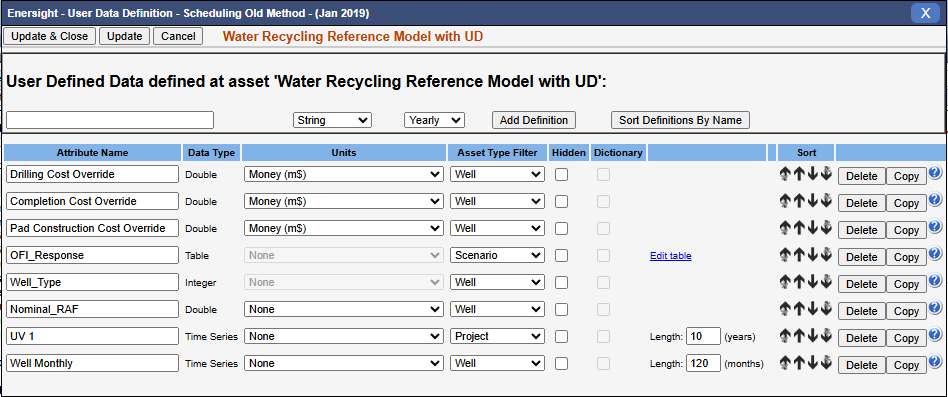Viewport: 948px width, 397px height.
Task: Toggle Hidden checkbox for Drilling Cost Override
Action: [x=562, y=175]
